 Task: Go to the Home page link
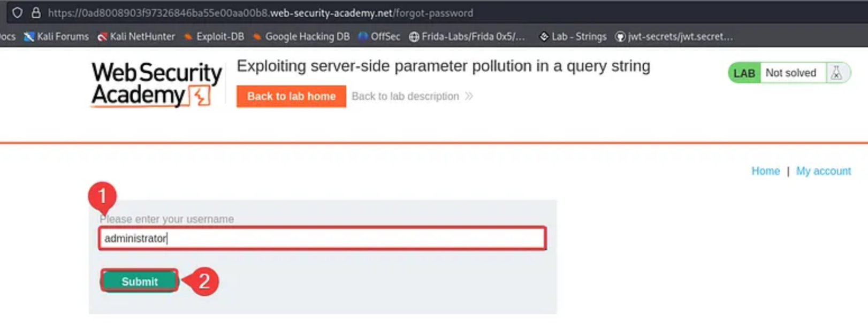point(765,171)
